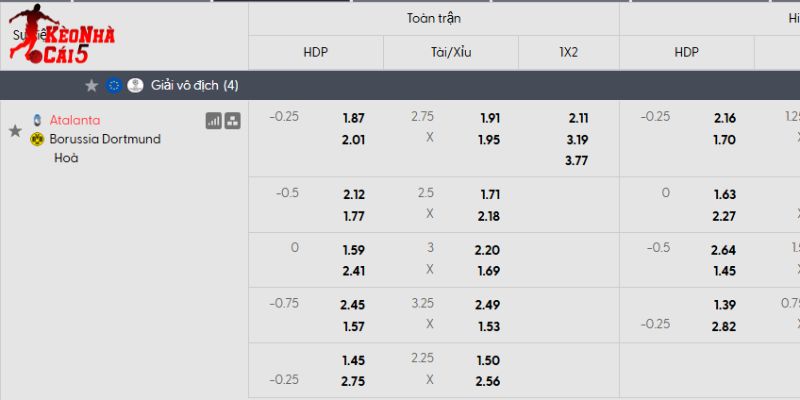Open match statistics bar-chart icon
The width and height of the screenshot is (800, 400).
point(213,121)
